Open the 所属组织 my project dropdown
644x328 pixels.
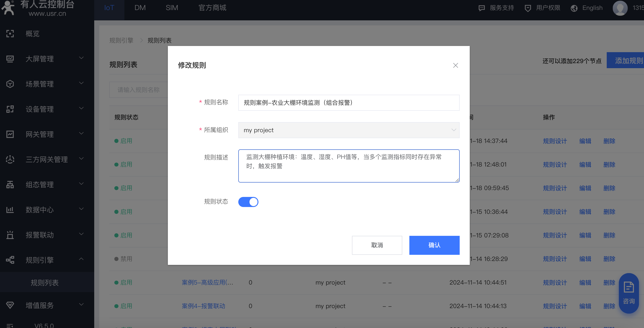point(349,130)
